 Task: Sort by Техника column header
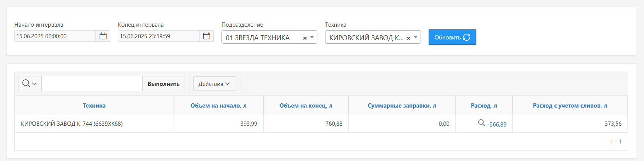(x=94, y=106)
